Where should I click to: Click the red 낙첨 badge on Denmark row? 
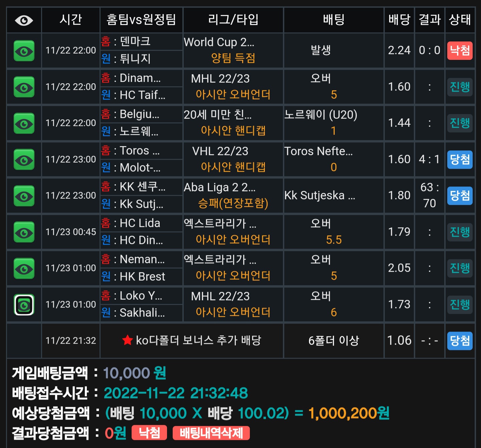(x=460, y=50)
